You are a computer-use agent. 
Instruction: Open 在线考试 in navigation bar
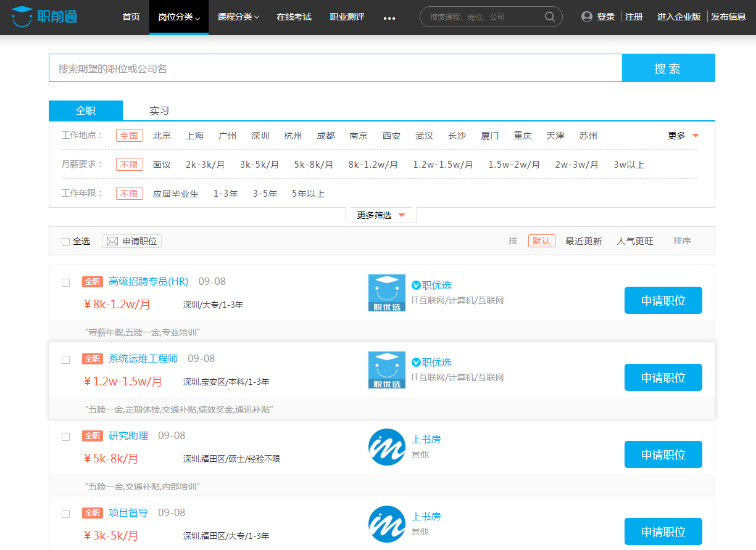pyautogui.click(x=294, y=17)
